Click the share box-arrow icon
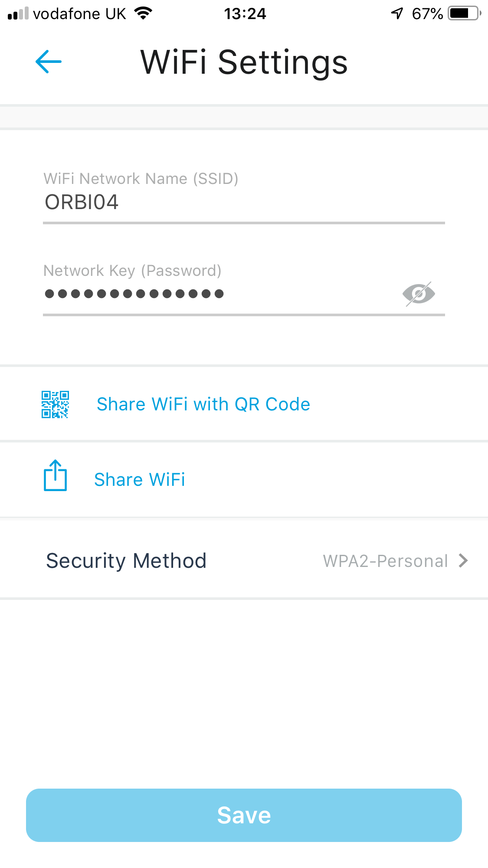This screenshot has width=488, height=868. (55, 475)
